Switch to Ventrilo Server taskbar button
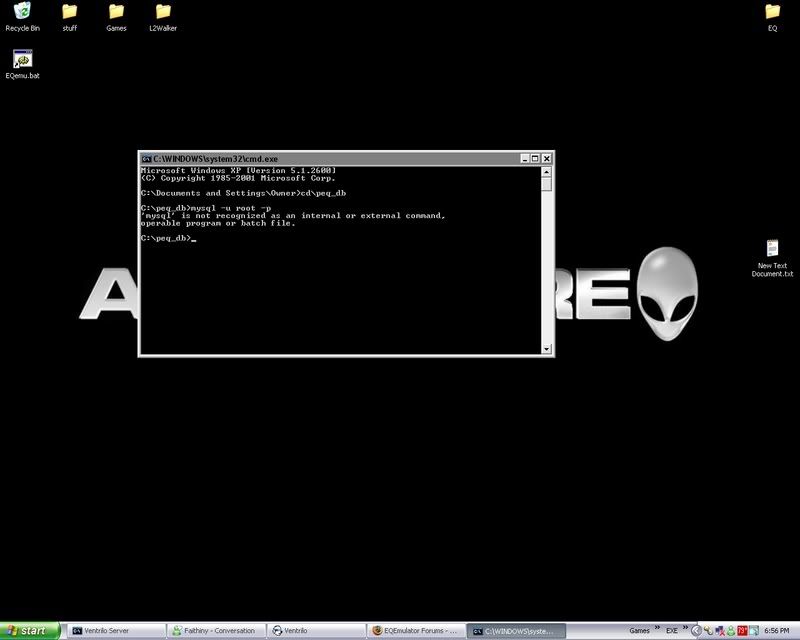 116,631
